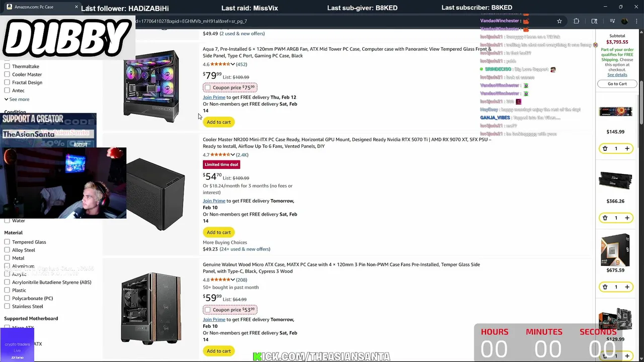The width and height of the screenshot is (644, 362).
Task: Close the Amazon.com Pc Case tab
Action: [76, 7]
